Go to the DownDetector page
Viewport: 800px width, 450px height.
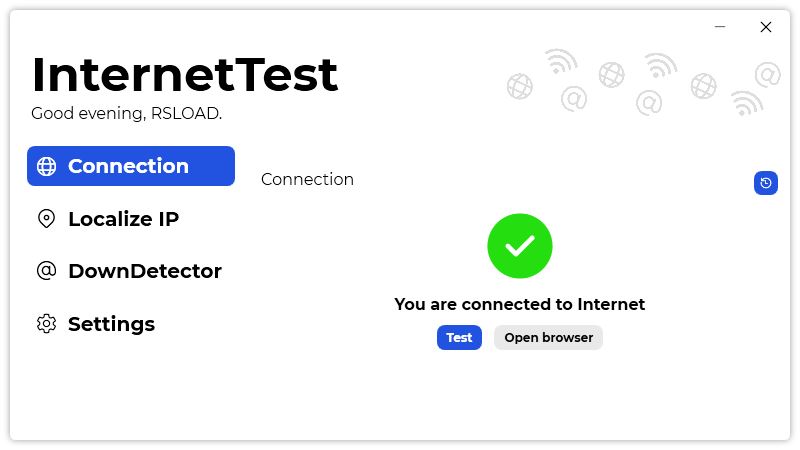tap(144, 271)
